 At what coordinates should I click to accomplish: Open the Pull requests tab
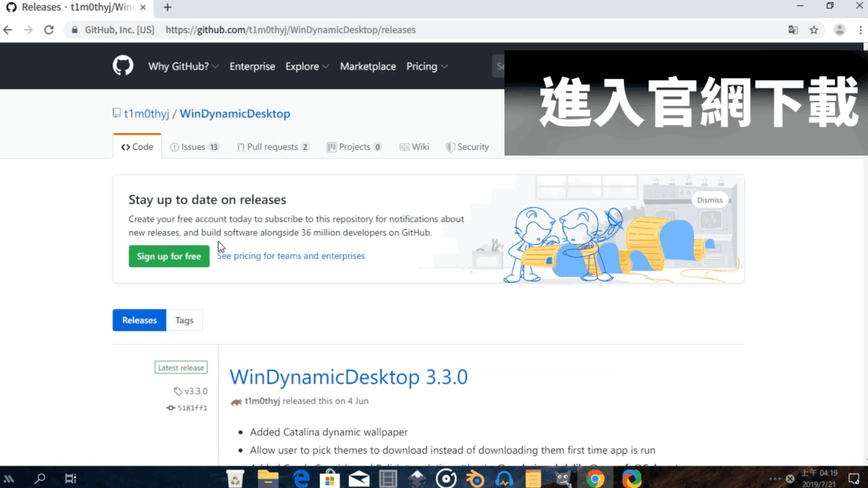pos(273,147)
